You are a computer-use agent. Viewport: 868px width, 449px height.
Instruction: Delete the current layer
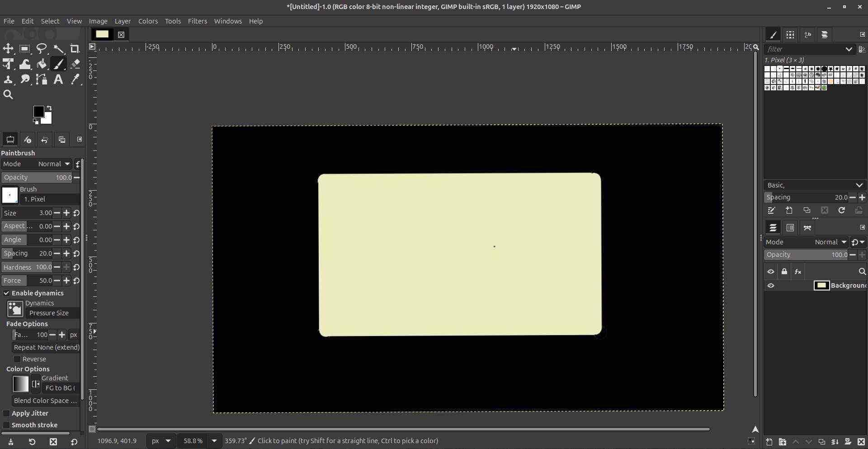pyautogui.click(x=861, y=442)
